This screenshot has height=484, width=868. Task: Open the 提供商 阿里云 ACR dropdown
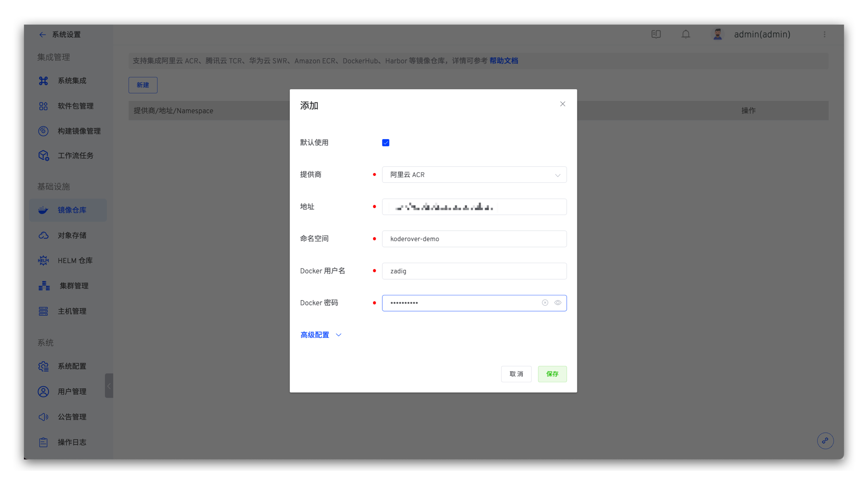tap(474, 175)
